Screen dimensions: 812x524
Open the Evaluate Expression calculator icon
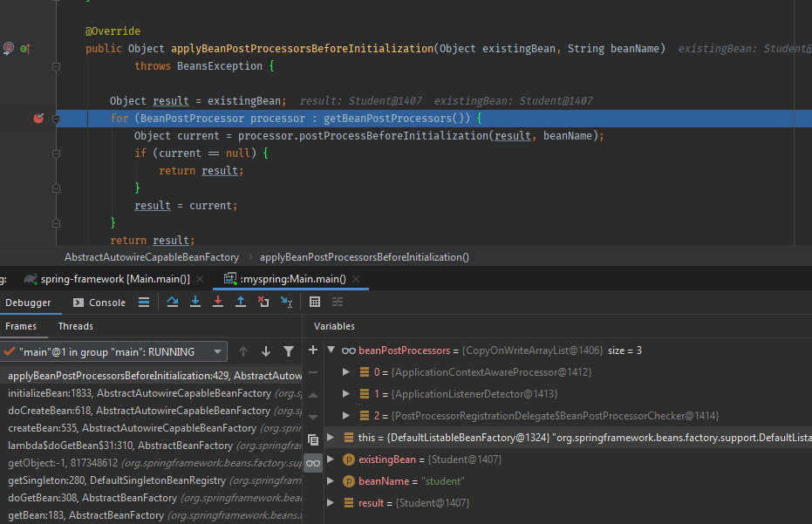click(314, 302)
